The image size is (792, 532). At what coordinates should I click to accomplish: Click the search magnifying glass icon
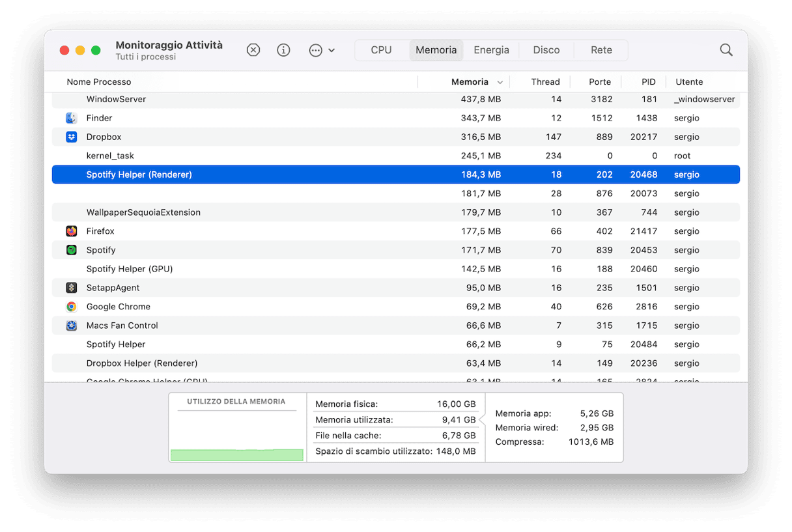pos(726,50)
